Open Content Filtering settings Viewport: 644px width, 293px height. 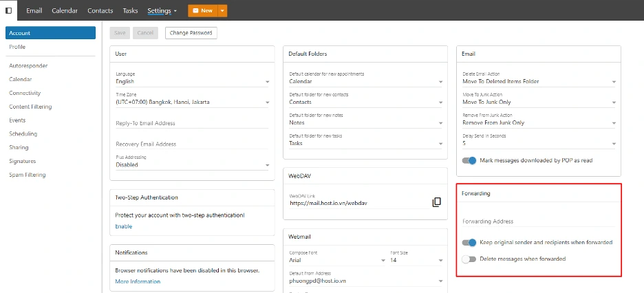click(x=30, y=107)
